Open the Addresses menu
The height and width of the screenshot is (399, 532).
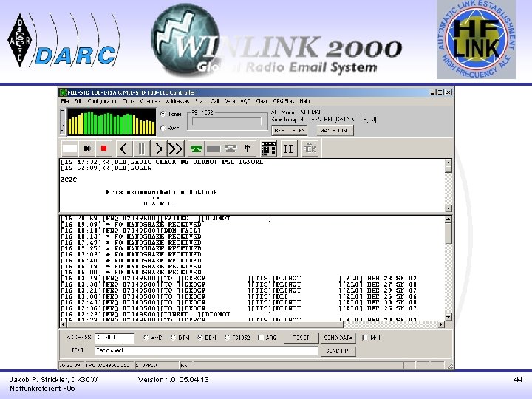click(177, 101)
